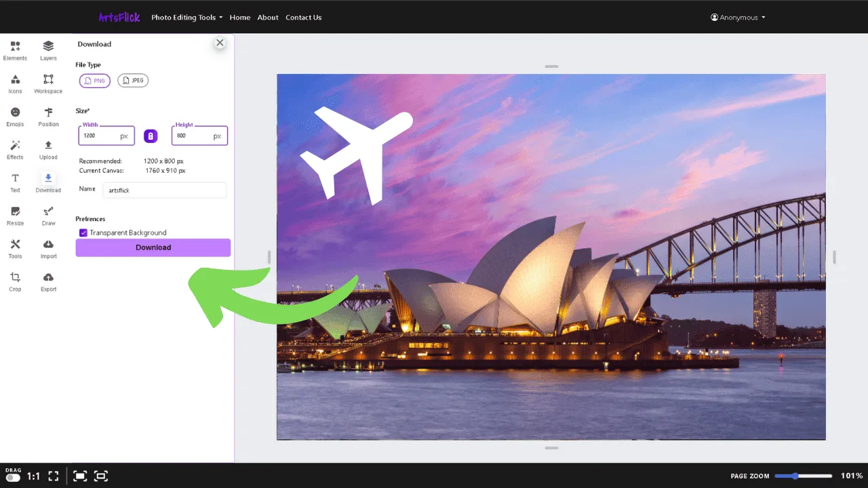Open the Anonymous account dropdown
This screenshot has width=868, height=488.
tap(738, 17)
